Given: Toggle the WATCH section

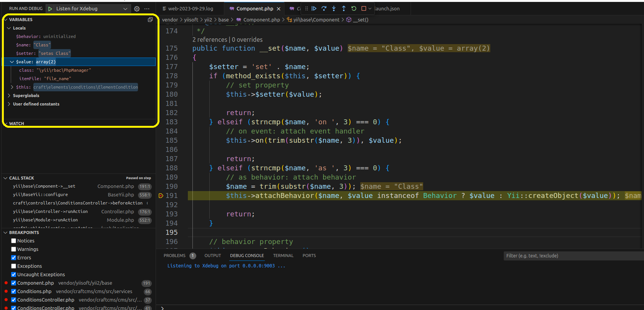Looking at the screenshot, I should pos(16,124).
